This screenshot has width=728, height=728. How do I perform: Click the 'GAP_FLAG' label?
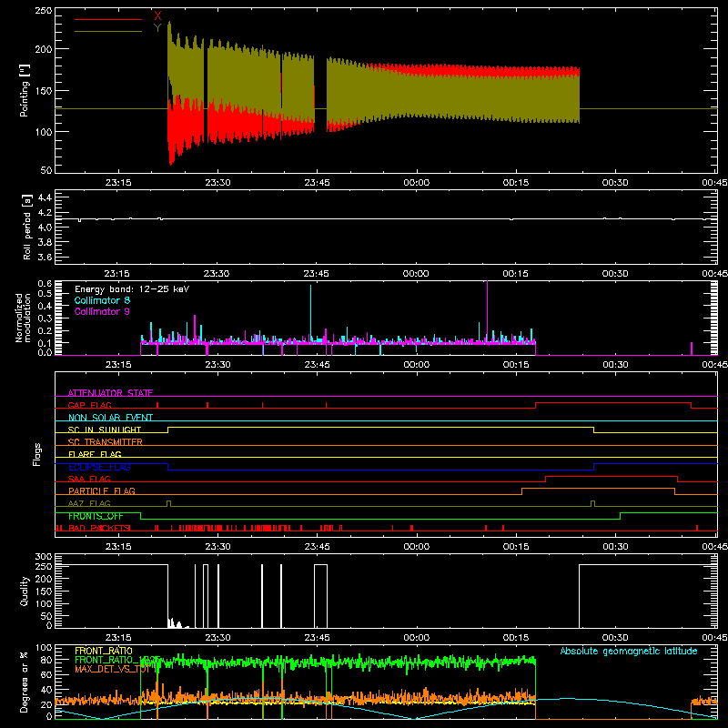coord(89,405)
